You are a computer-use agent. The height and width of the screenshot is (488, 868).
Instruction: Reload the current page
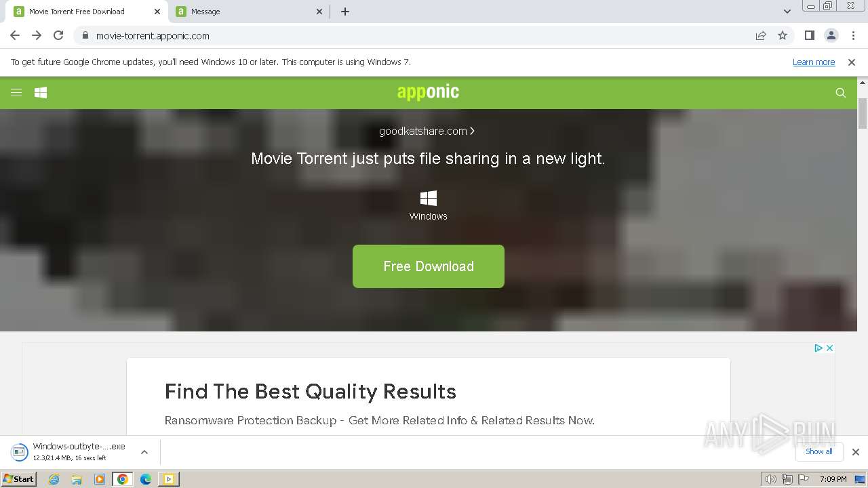pyautogui.click(x=58, y=35)
